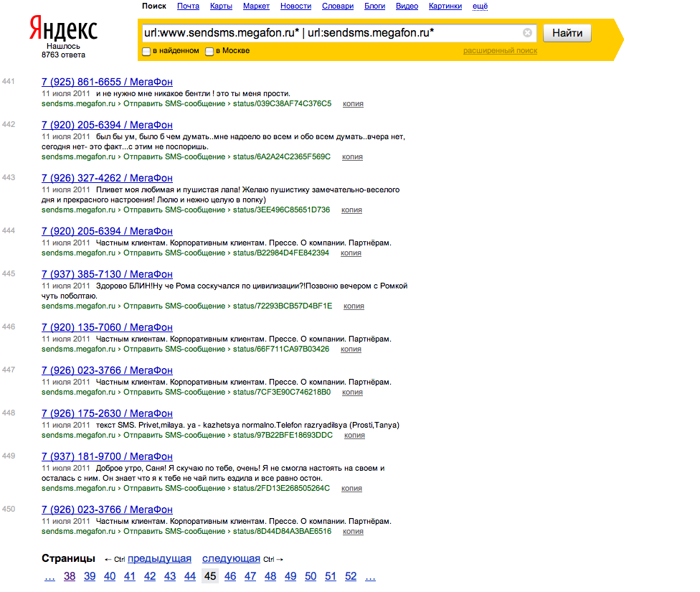Select the Поиск tab label
This screenshot has width=700, height=592.
[x=154, y=6]
